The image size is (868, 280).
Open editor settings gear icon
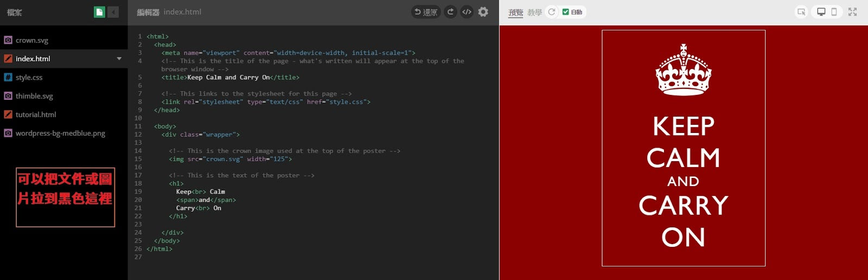pos(483,12)
